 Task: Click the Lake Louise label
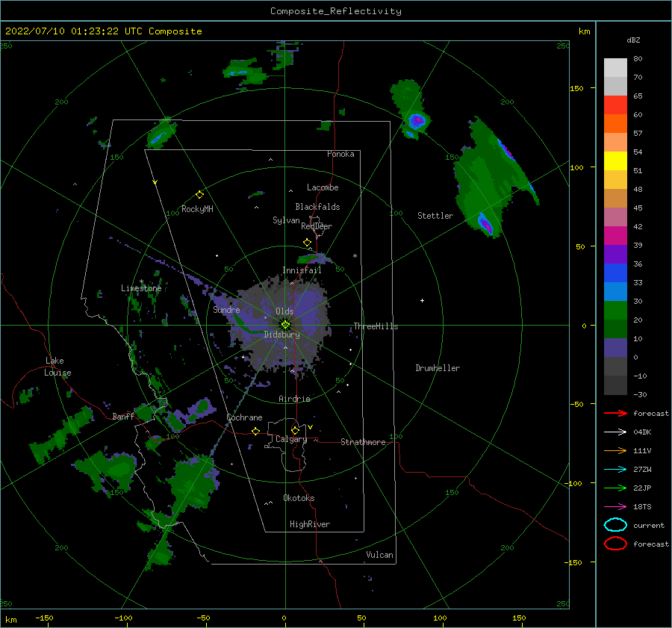(57, 367)
